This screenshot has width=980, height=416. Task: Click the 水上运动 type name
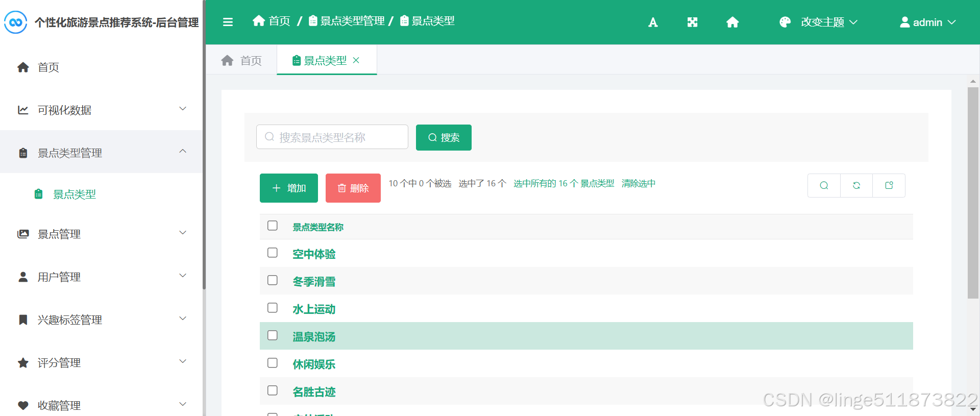click(x=314, y=309)
